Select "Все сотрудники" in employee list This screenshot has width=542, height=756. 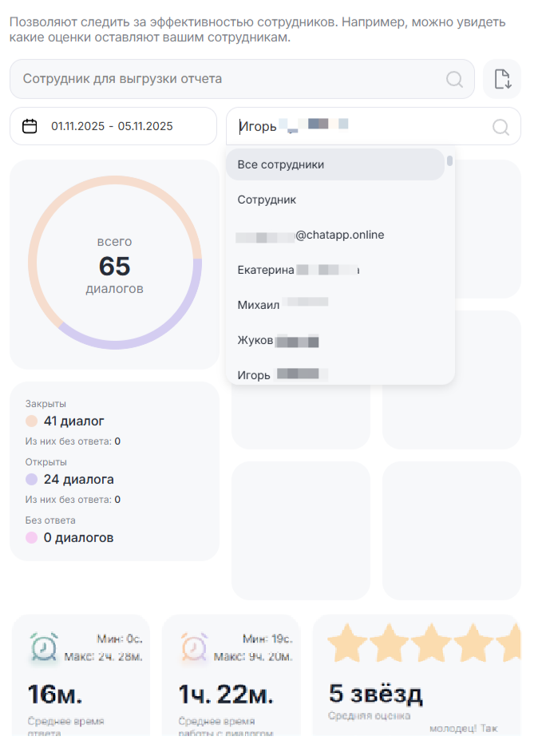pyautogui.click(x=334, y=164)
